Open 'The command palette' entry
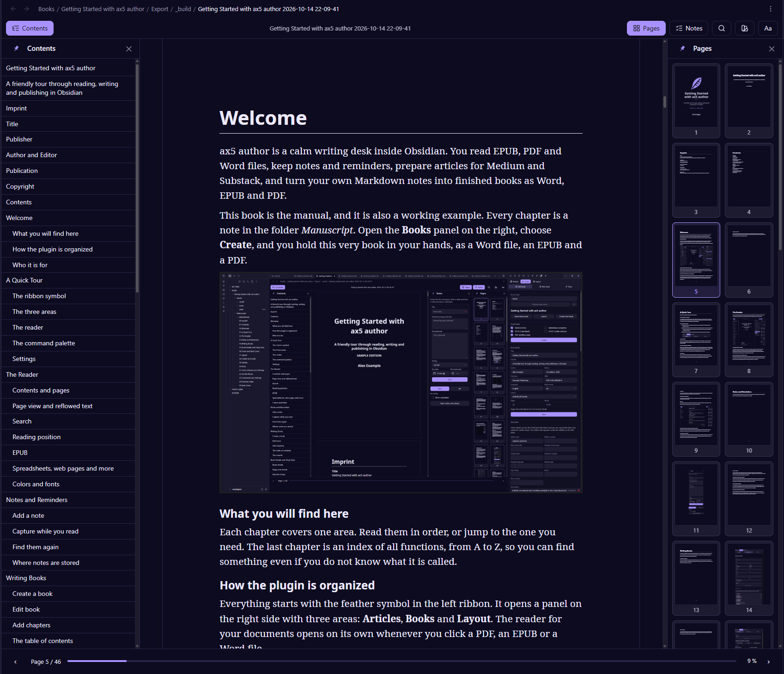Viewport: 784px width, 674px height. 68,343
